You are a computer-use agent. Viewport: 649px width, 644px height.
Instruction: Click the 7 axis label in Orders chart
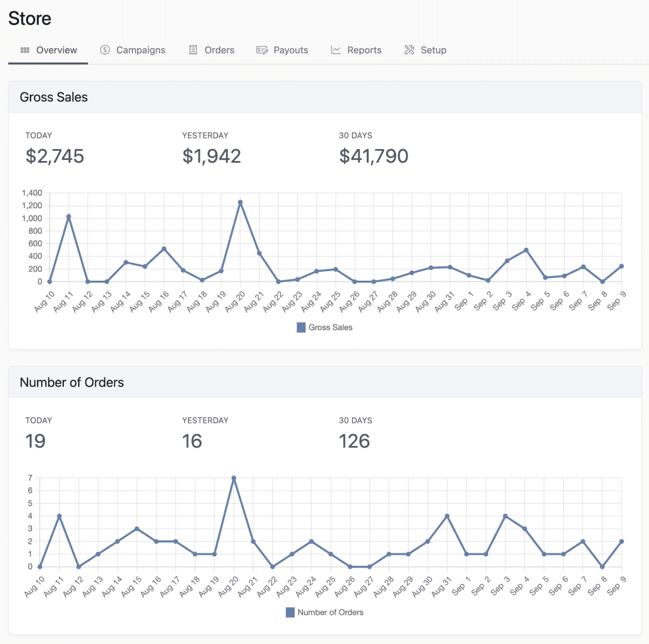click(30, 478)
